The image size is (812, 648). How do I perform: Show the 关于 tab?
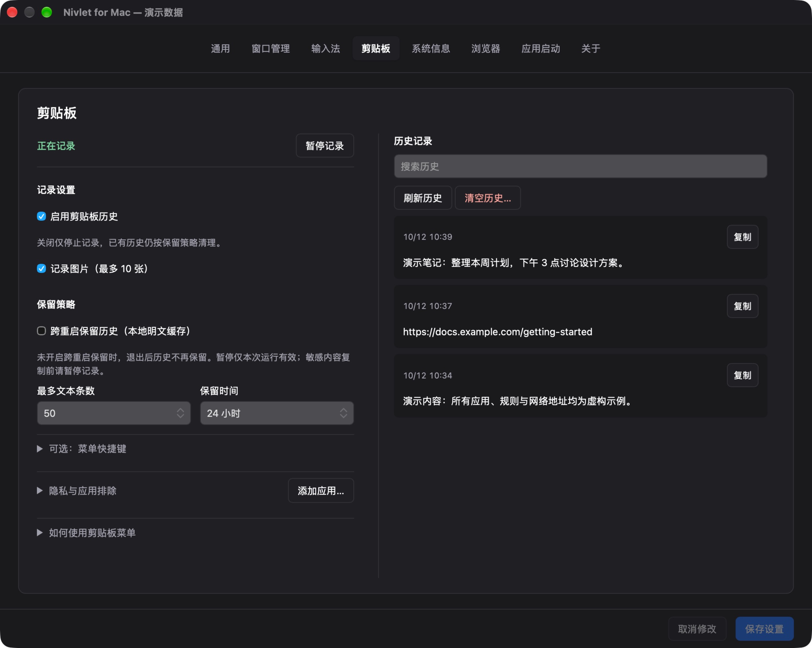coord(591,48)
